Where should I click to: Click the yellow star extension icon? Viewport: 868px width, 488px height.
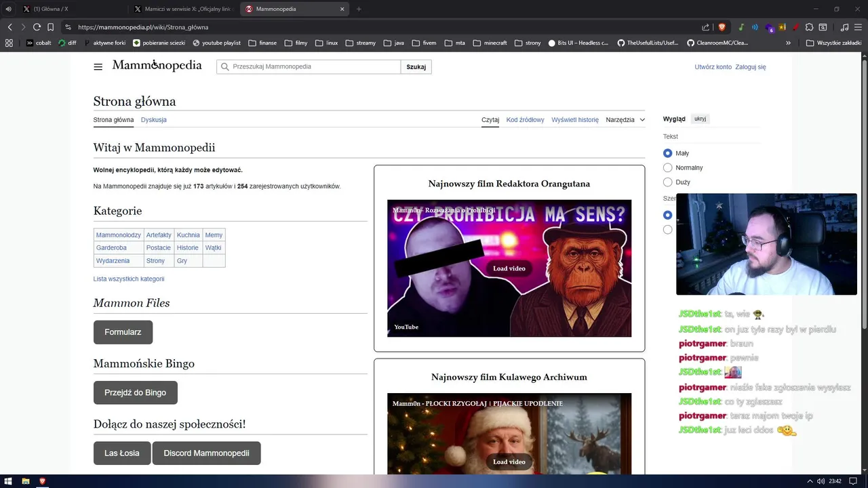point(783,27)
